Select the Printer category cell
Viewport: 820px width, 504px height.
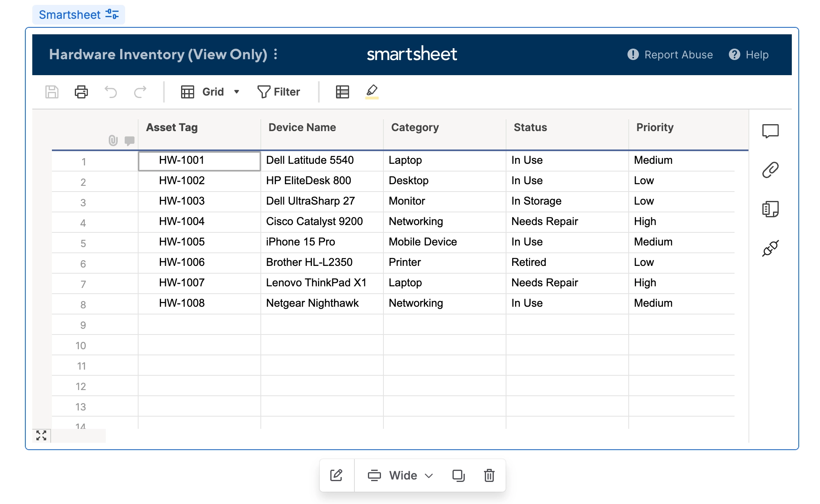[445, 263]
